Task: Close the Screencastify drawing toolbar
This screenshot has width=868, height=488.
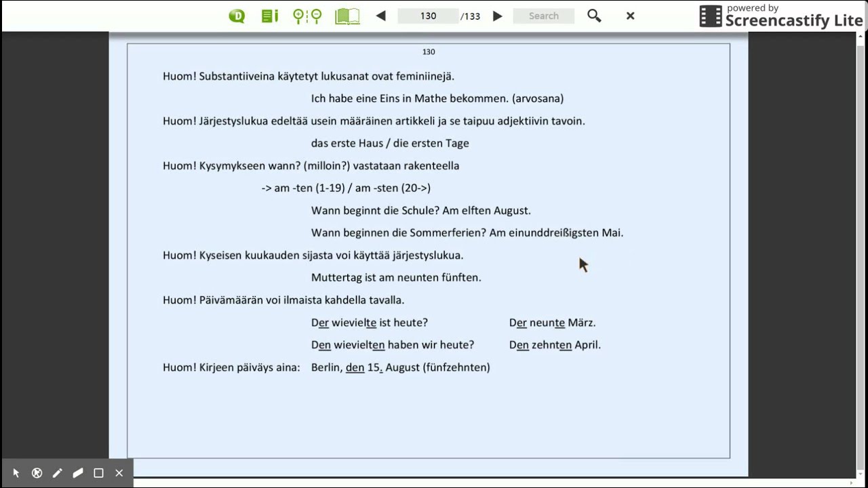Action: (x=119, y=473)
